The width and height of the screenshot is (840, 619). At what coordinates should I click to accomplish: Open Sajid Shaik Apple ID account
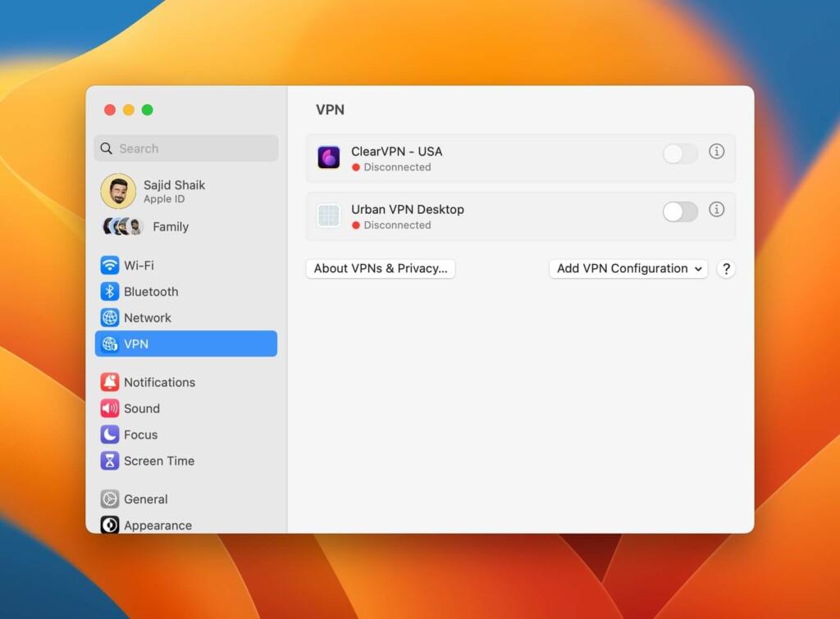173,191
